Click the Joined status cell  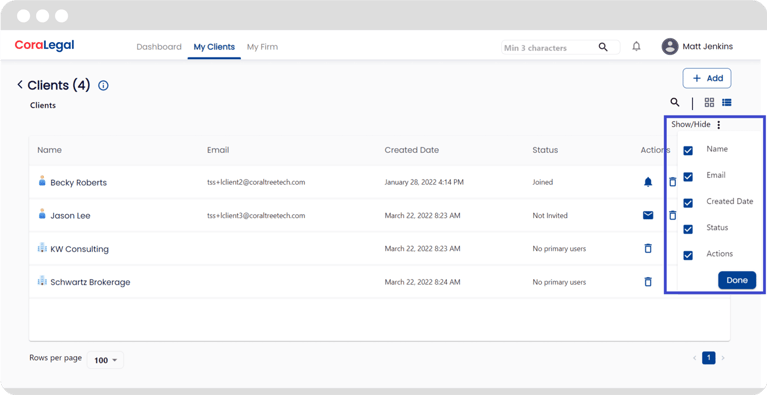coord(542,182)
